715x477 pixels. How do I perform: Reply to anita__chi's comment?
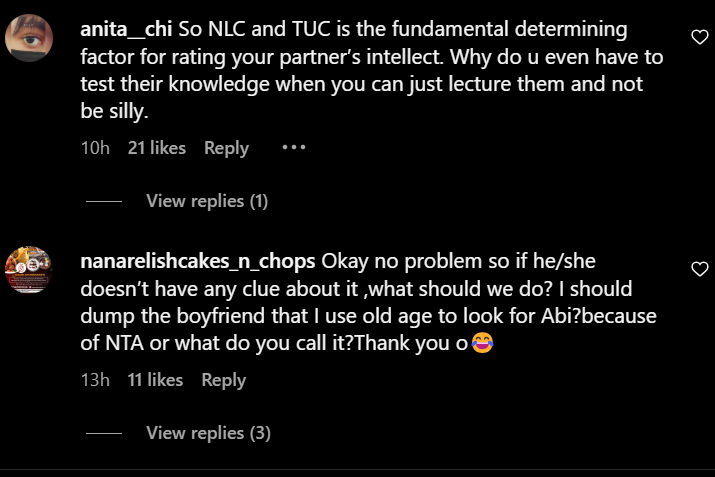tap(226, 148)
